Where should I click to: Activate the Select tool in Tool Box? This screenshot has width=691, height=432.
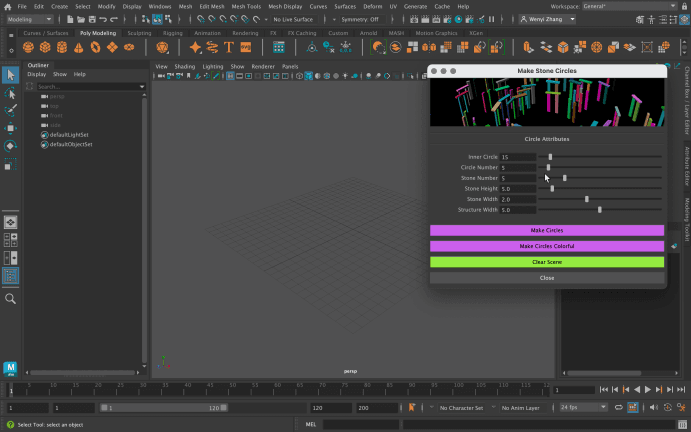11,75
